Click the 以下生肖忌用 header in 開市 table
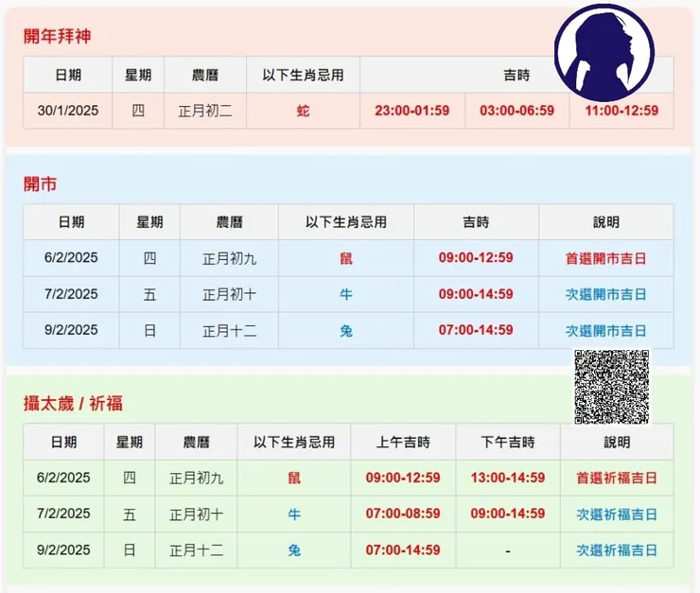This screenshot has width=700, height=593. click(346, 222)
